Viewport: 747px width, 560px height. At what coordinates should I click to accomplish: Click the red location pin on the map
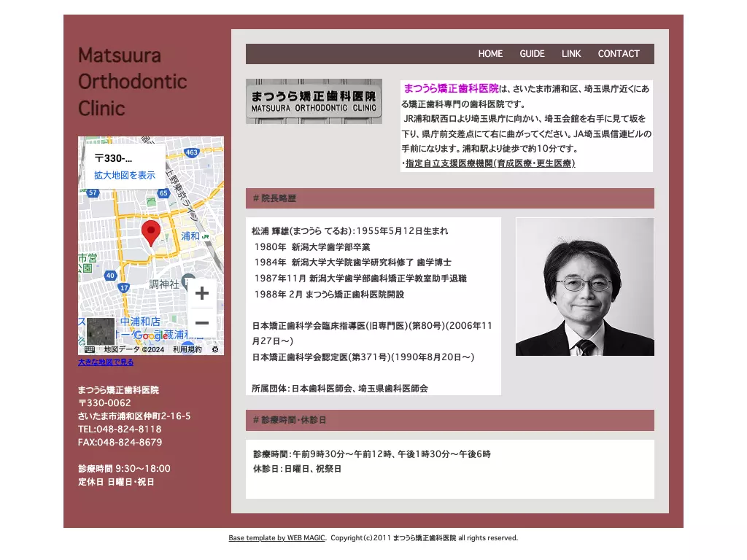click(151, 233)
